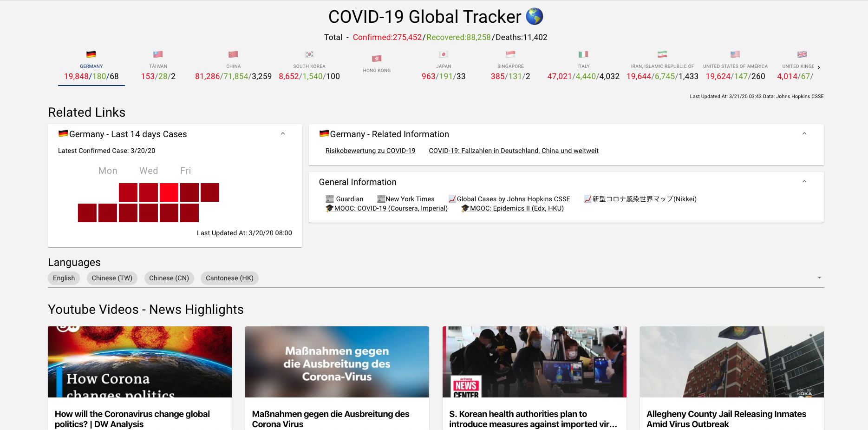Screen dimensions: 868x430
Task: Open the New York Times link
Action: point(406,199)
